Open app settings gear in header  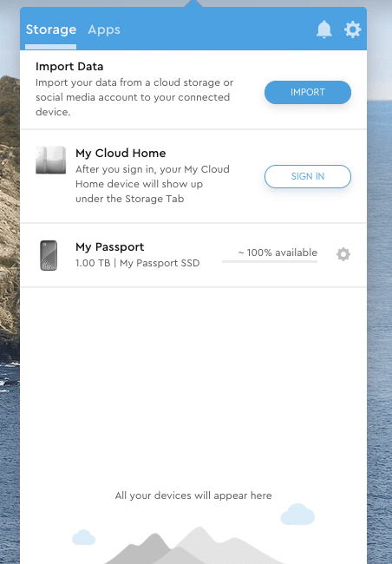click(352, 30)
